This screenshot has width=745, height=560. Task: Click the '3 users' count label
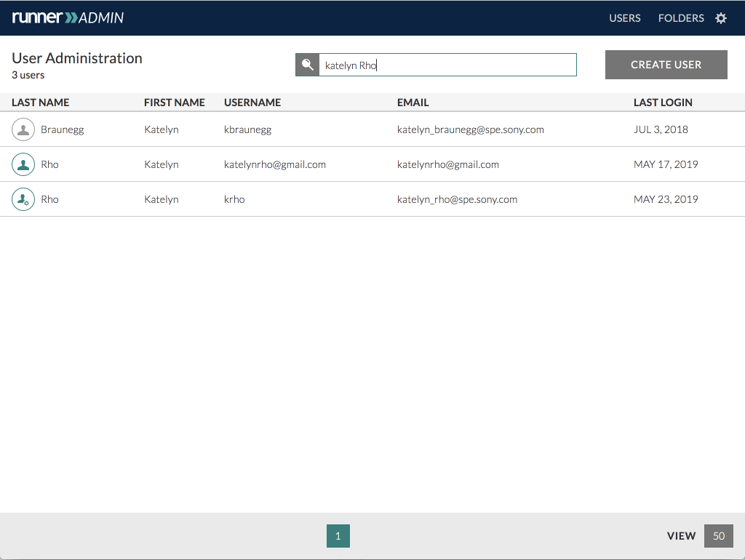[28, 75]
